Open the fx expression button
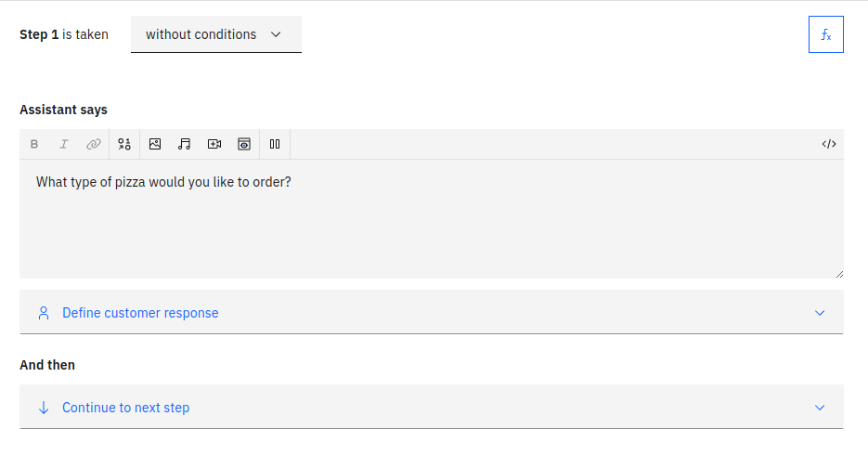Screen dimensions: 868x455 [x=826, y=34]
